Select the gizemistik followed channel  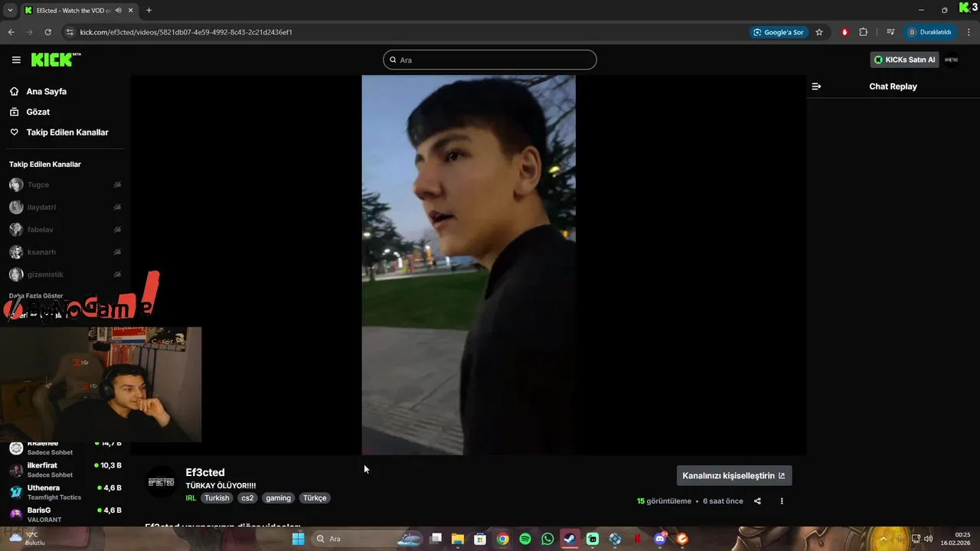64,274
